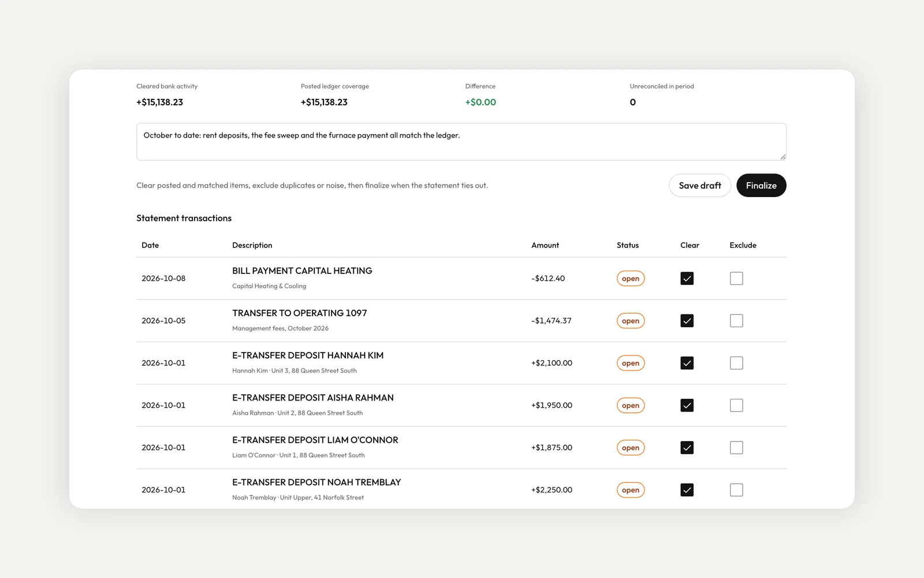This screenshot has height=578, width=924.
Task: Click the open status badge for Noah Tremblay
Action: 631,490
